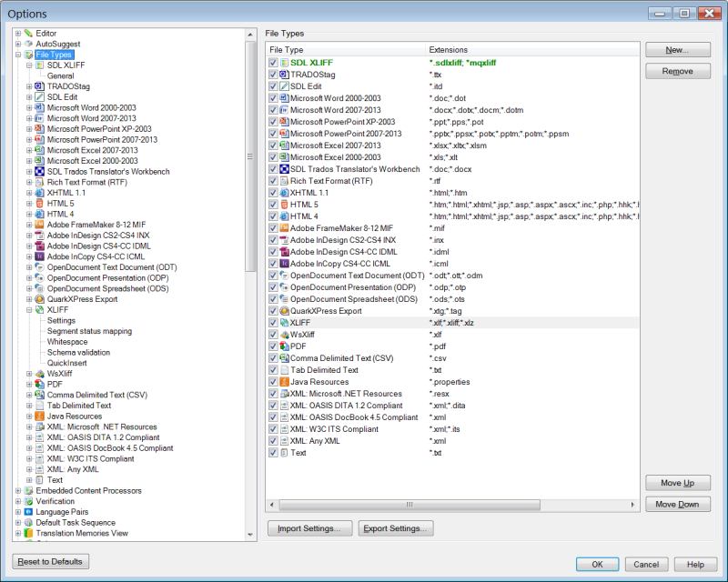This screenshot has width=728, height=582.
Task: Expand the Language Pairs tree node
Action: click(18, 512)
